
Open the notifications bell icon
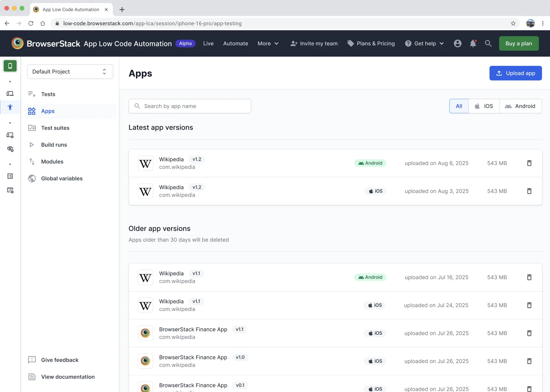473,44
